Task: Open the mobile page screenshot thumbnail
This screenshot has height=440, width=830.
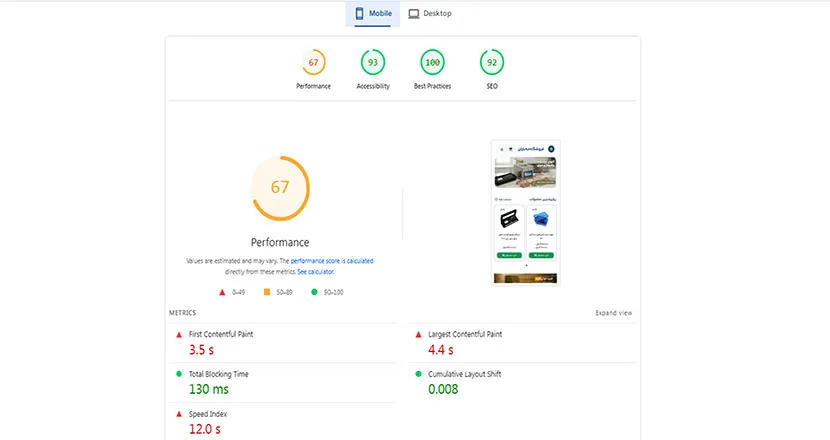Action: click(526, 213)
